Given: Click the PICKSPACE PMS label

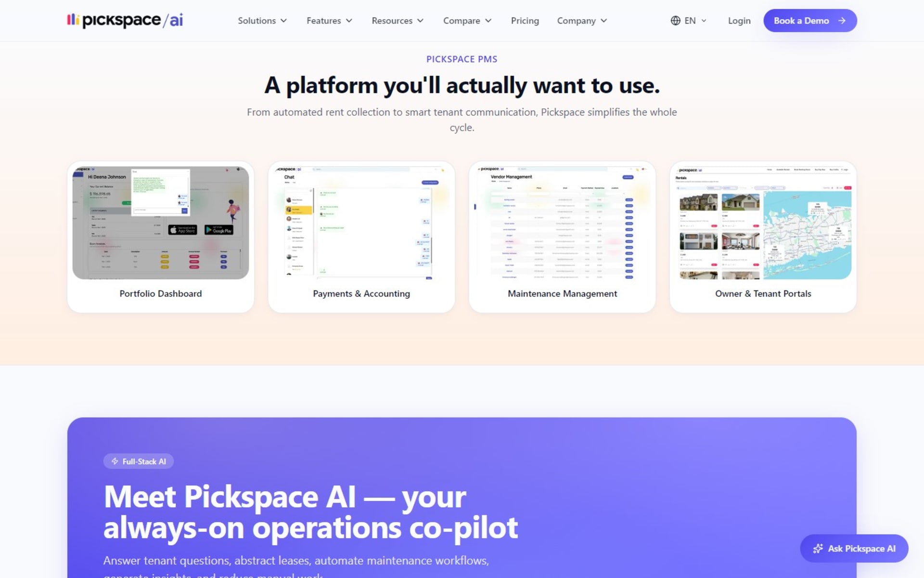Looking at the screenshot, I should [x=462, y=59].
